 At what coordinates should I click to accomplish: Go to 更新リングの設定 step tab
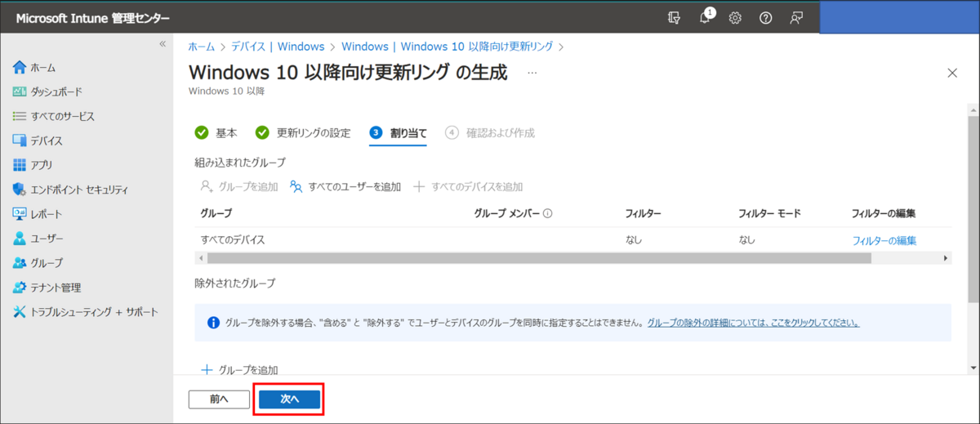pyautogui.click(x=303, y=132)
